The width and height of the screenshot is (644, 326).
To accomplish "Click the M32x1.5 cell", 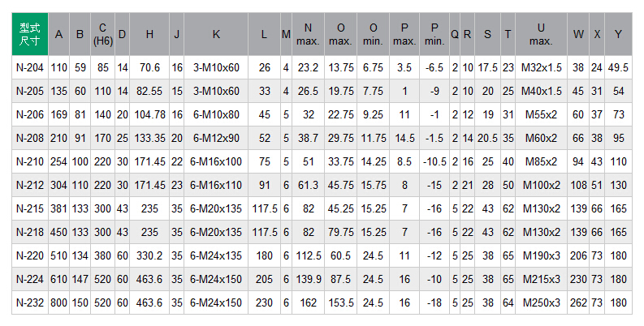I will pyautogui.click(x=541, y=68).
